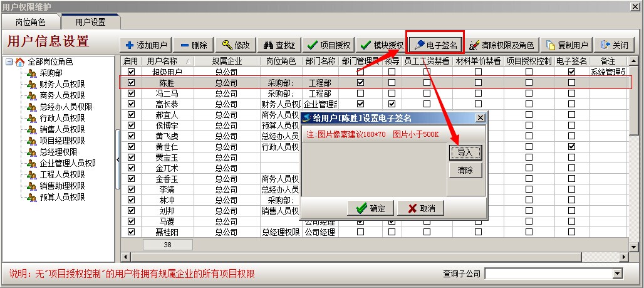Toggle 部门管理员 checkbox for 陈胜
This screenshot has width=644, height=288.
[360, 83]
